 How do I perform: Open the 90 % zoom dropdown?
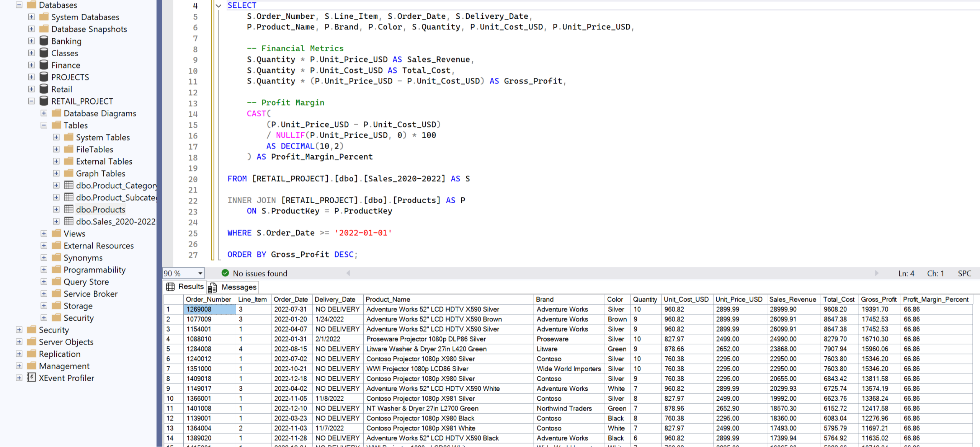[200, 273]
